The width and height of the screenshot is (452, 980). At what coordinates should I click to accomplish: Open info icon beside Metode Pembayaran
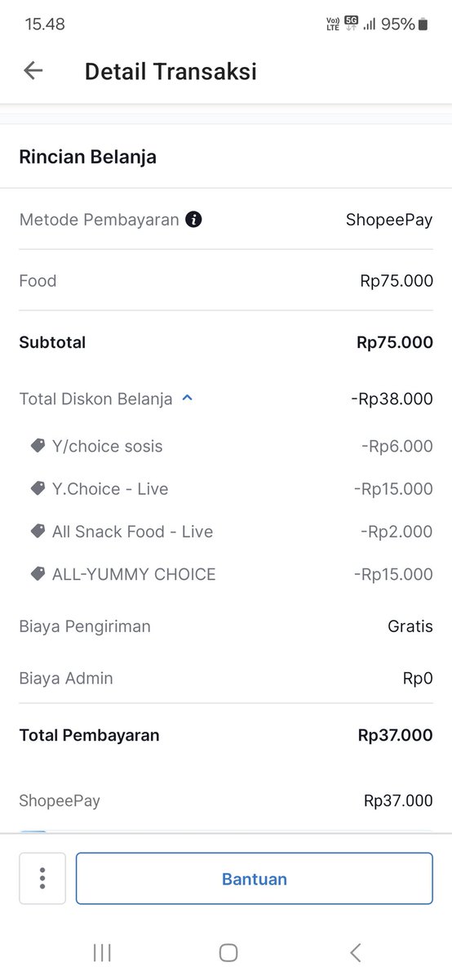[x=193, y=220]
